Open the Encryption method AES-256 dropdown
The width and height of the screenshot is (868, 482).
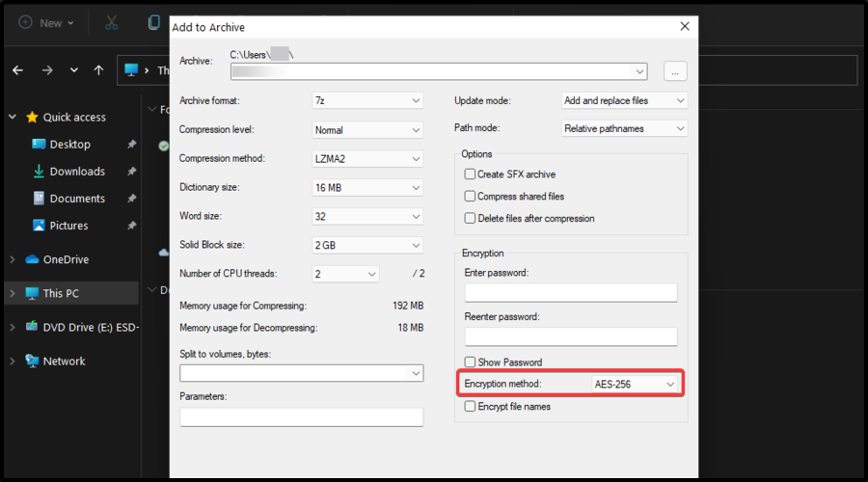pyautogui.click(x=635, y=384)
